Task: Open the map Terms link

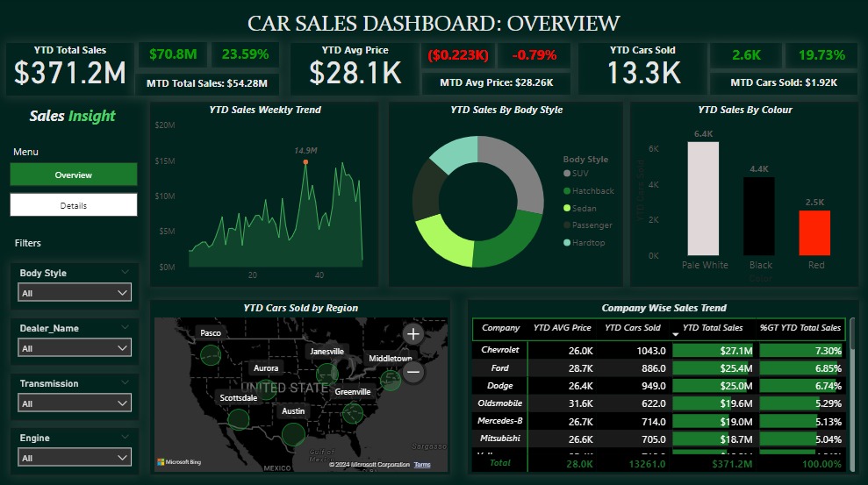Action: 422,465
